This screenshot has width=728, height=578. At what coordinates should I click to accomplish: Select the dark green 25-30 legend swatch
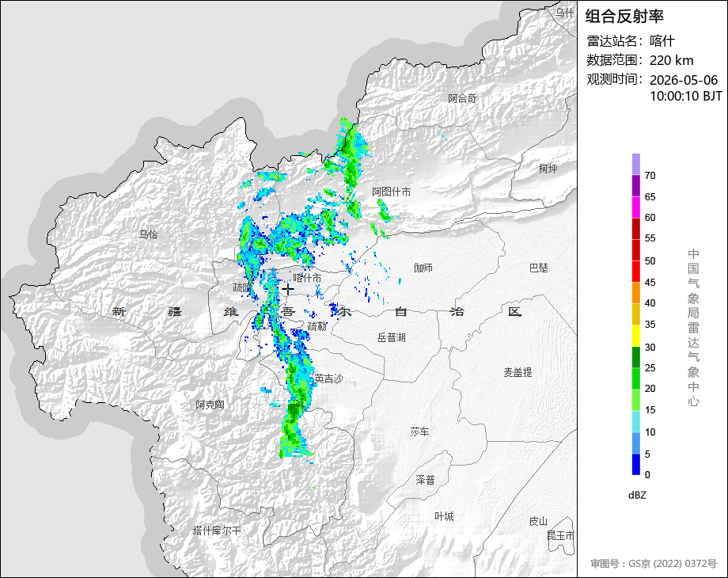pyautogui.click(x=636, y=357)
